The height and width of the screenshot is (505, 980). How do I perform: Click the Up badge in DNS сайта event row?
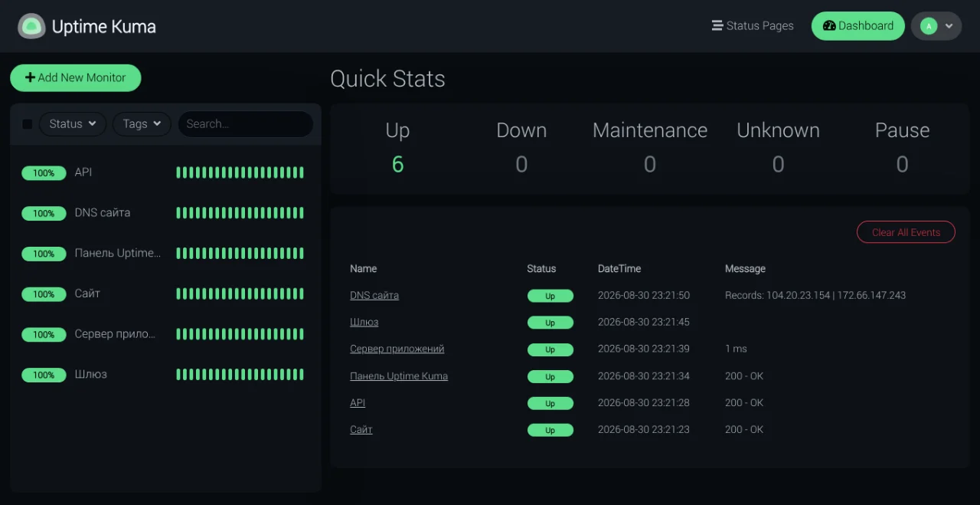(550, 296)
